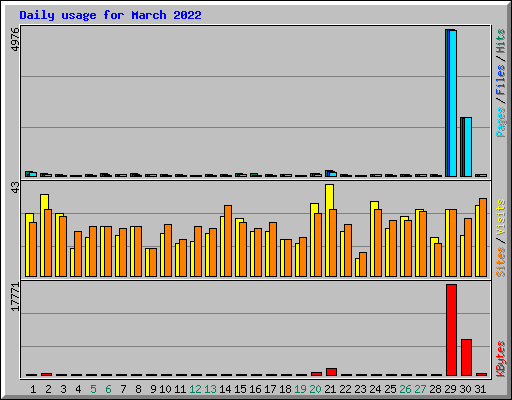Click day label 20 on x-axis
This screenshot has width=512, height=400.
(315, 389)
